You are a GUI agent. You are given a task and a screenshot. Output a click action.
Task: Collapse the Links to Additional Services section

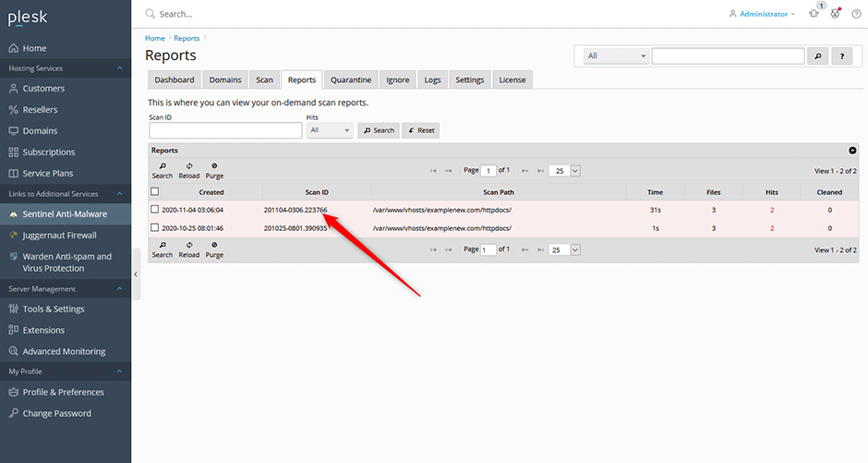point(119,194)
